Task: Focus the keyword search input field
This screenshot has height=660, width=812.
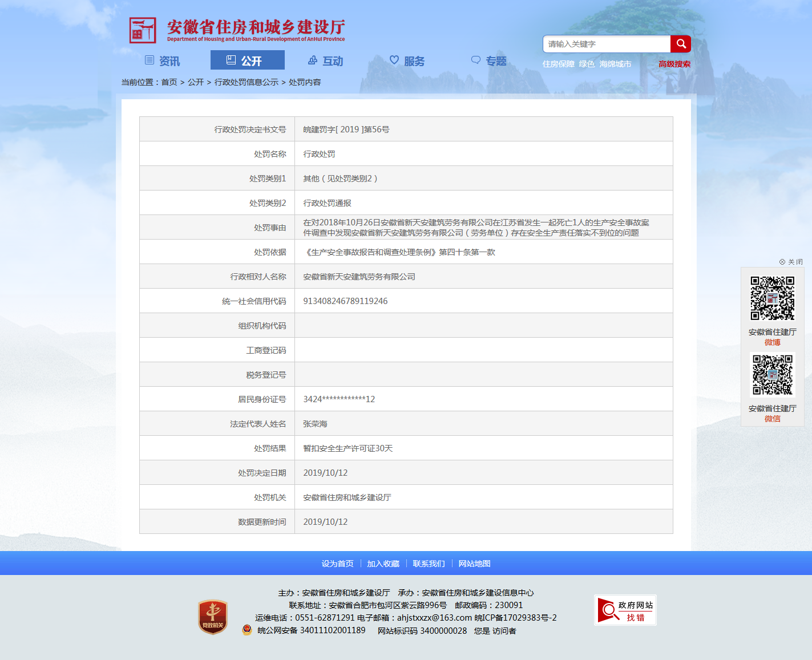Action: 607,44
